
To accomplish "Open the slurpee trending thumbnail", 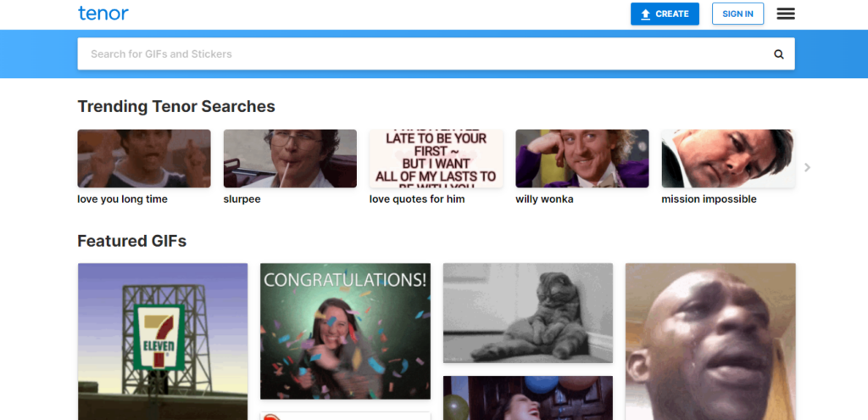I will [x=290, y=159].
